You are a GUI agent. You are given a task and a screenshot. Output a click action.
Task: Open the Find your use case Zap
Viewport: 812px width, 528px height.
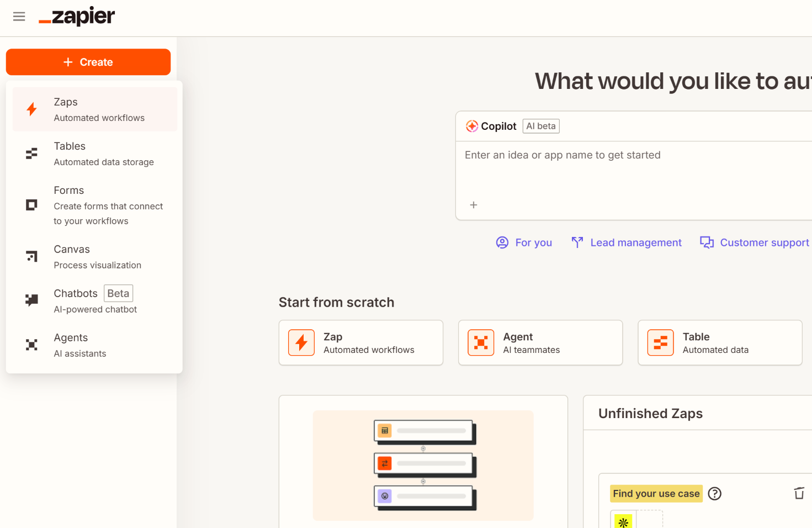(656, 494)
